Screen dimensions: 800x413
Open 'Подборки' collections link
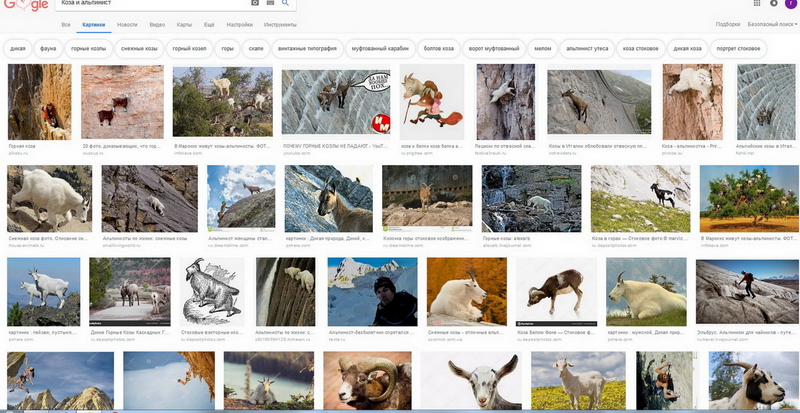728,25
